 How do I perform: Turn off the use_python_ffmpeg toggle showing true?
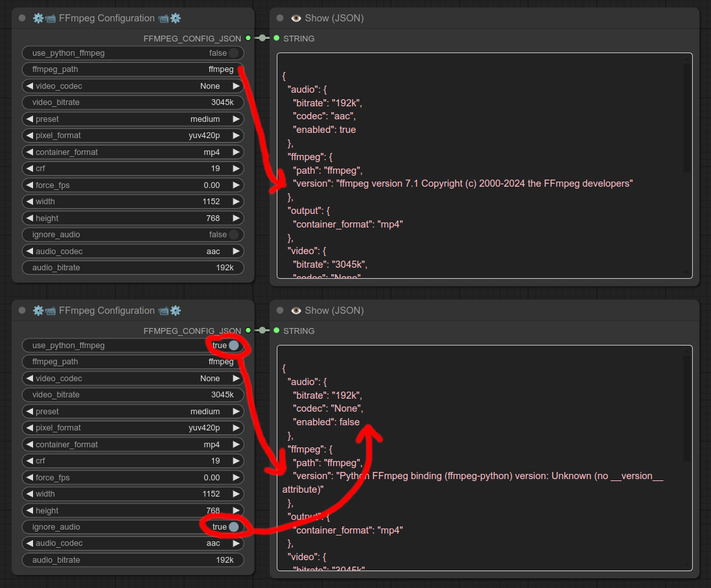(x=233, y=346)
